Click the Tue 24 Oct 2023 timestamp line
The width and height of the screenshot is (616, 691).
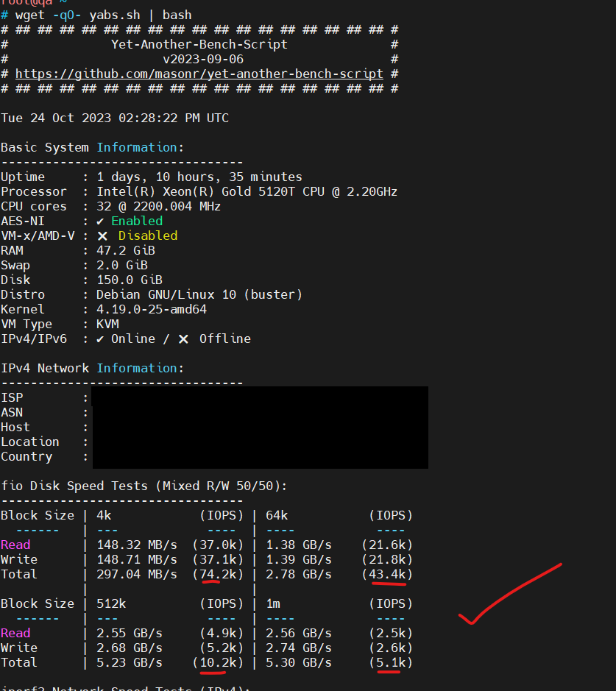click(114, 118)
